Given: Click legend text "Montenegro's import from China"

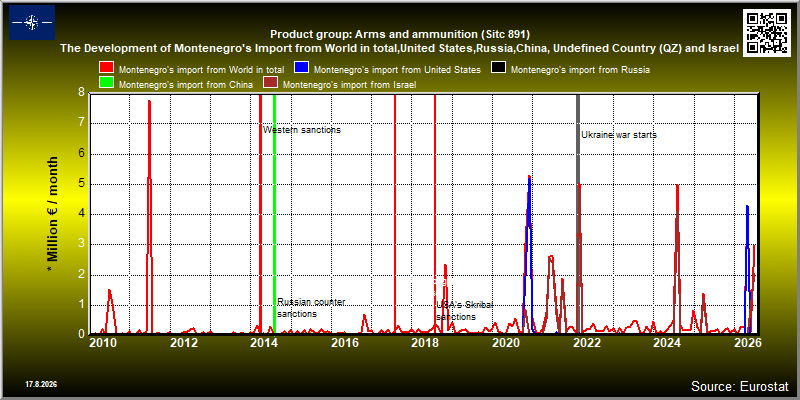Looking at the screenshot, I should [x=186, y=85].
